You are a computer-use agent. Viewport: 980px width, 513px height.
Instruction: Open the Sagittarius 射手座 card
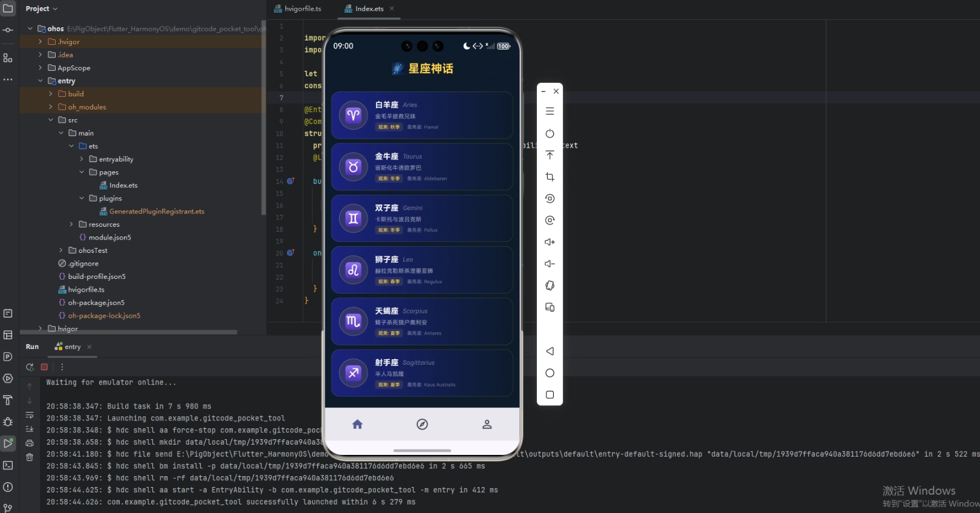422,373
